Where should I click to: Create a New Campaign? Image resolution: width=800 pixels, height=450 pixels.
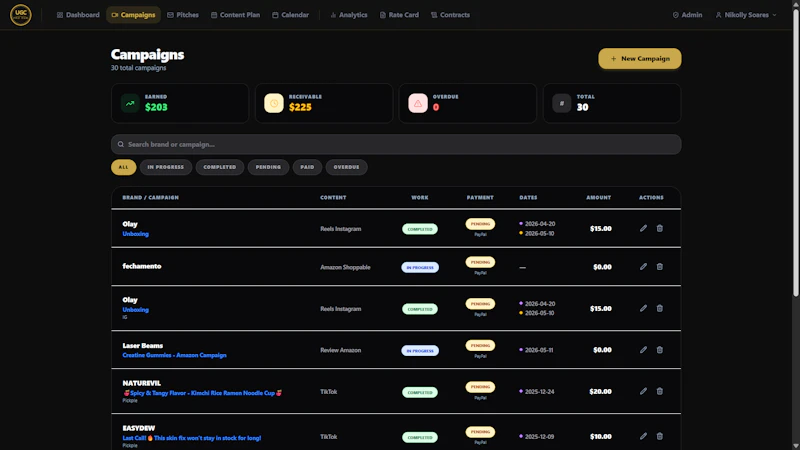[x=639, y=59]
